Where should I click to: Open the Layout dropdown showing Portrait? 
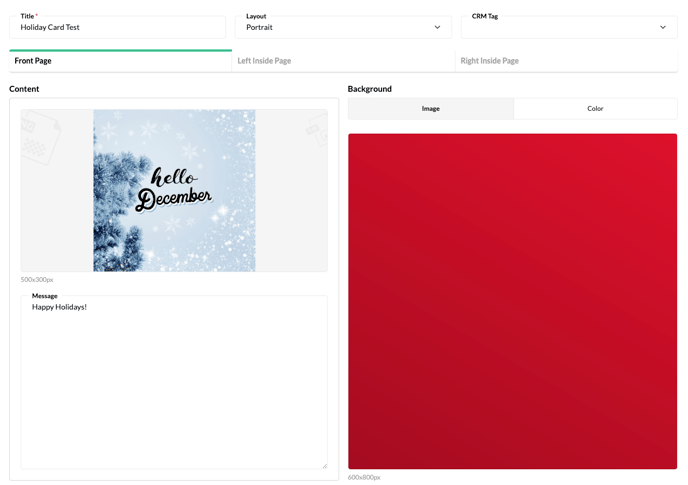(343, 27)
